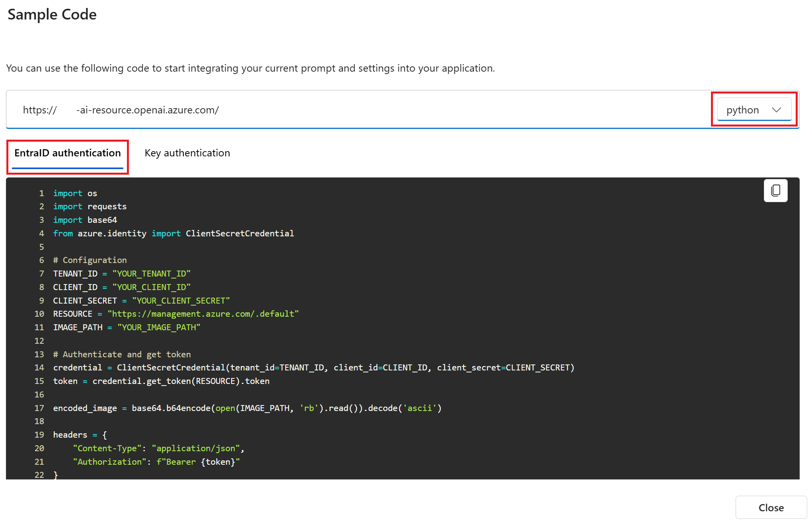812x524 pixels.
Task: Click the "YOUR_CLIENT_ID" string value
Action: pyautogui.click(x=152, y=287)
